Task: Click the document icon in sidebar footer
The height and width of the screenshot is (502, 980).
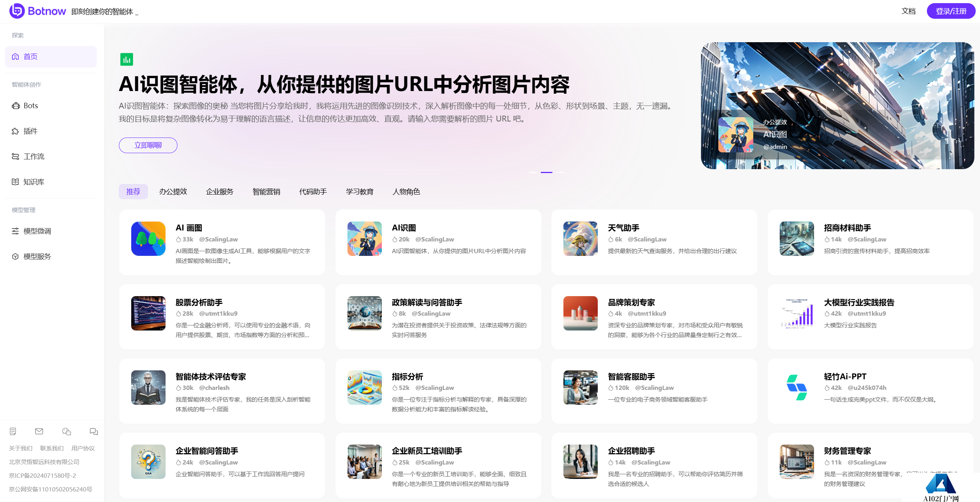Action: coord(13,431)
